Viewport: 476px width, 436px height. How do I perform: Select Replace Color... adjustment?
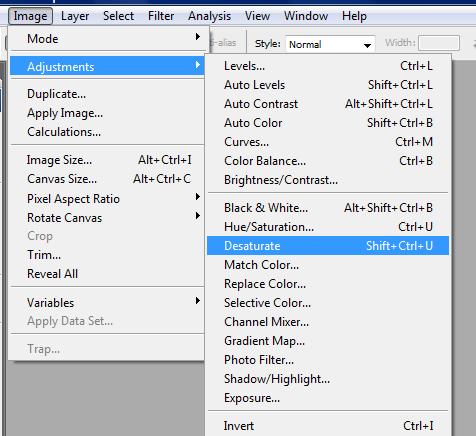(x=328, y=284)
